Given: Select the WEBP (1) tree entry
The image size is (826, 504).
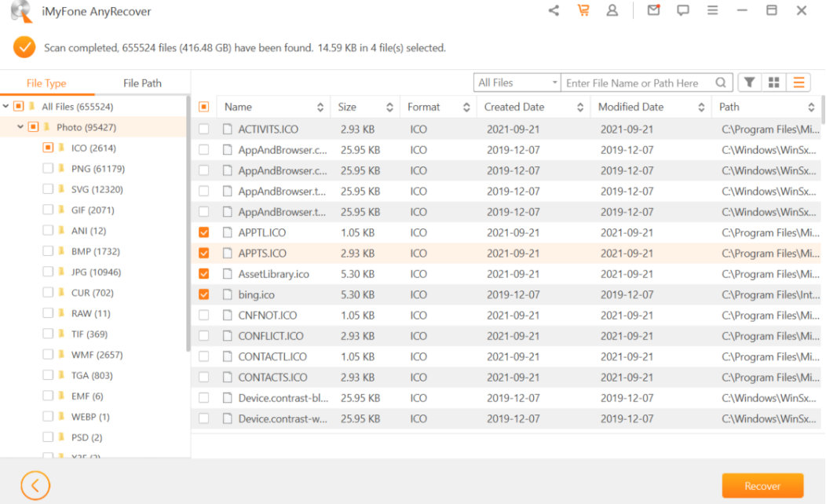Looking at the screenshot, I should point(90,417).
